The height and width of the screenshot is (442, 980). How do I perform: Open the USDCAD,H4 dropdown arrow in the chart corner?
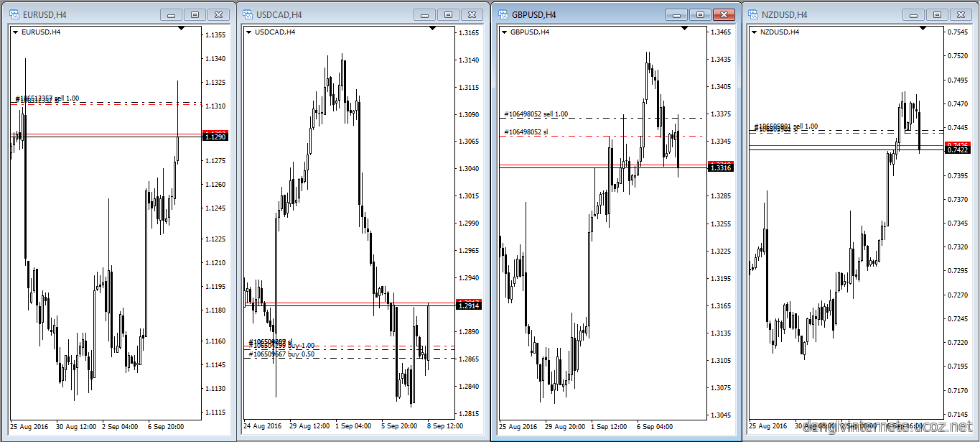[x=248, y=32]
